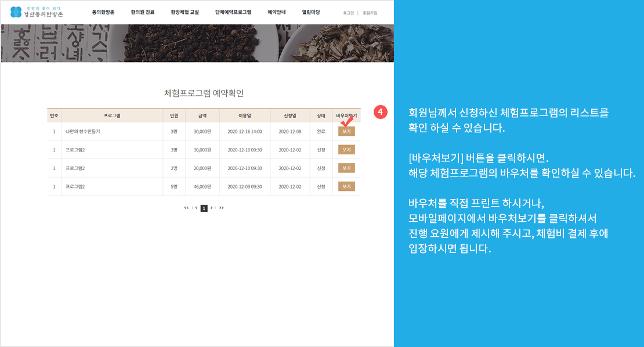Open the 동의한방촌 menu
Viewport: 644px width, 347px height.
pos(103,12)
